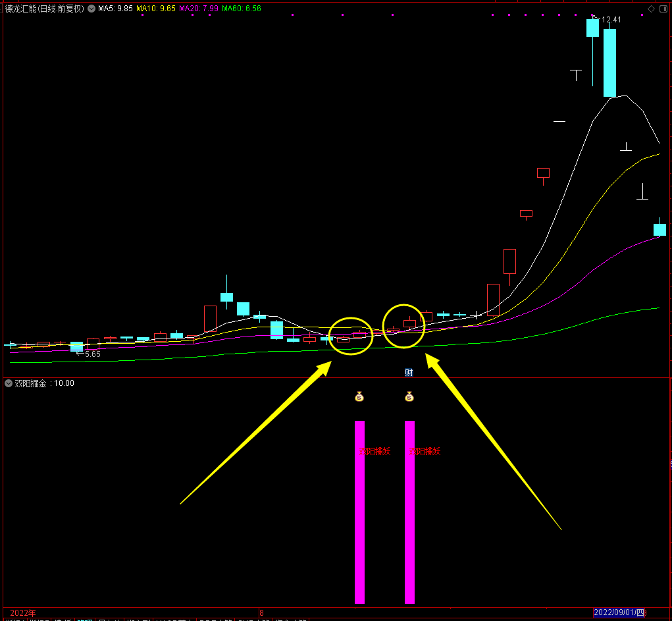Toggle the side panel icon at the top right
Screen dimensions: 672x621
click(x=663, y=9)
